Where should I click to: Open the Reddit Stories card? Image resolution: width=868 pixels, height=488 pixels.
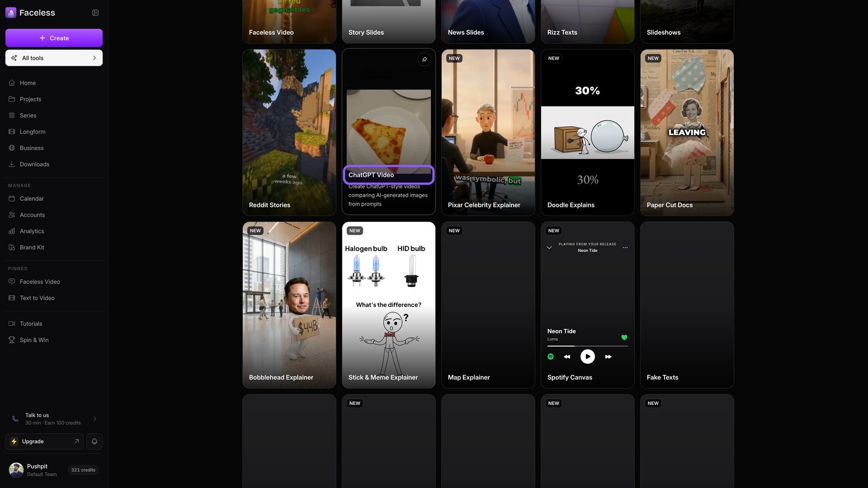[289, 132]
